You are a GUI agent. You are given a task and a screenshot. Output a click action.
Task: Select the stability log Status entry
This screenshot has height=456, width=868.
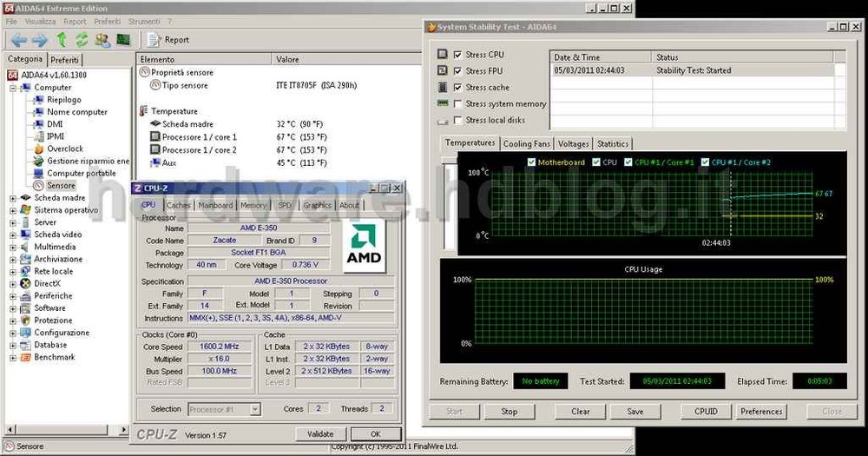coord(694,70)
